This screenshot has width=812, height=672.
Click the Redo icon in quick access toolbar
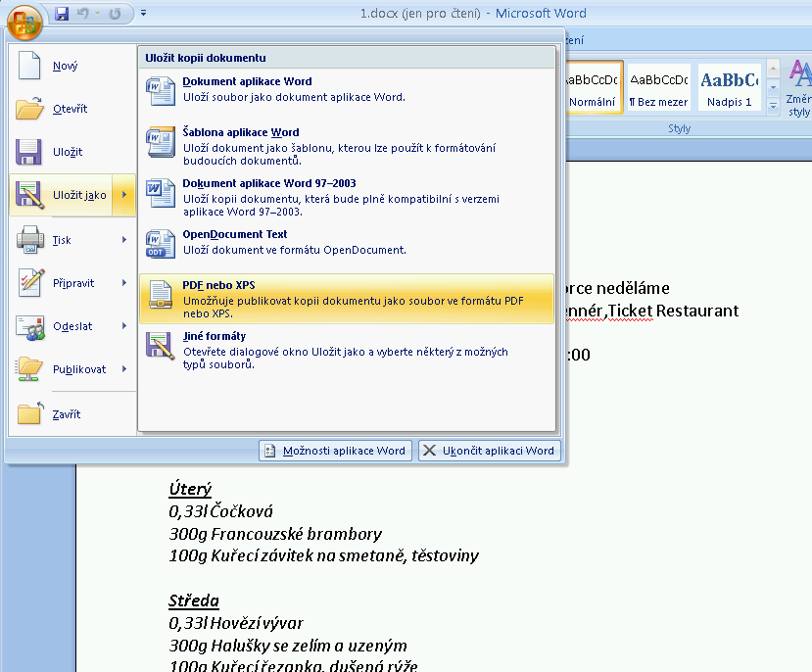[x=115, y=14]
